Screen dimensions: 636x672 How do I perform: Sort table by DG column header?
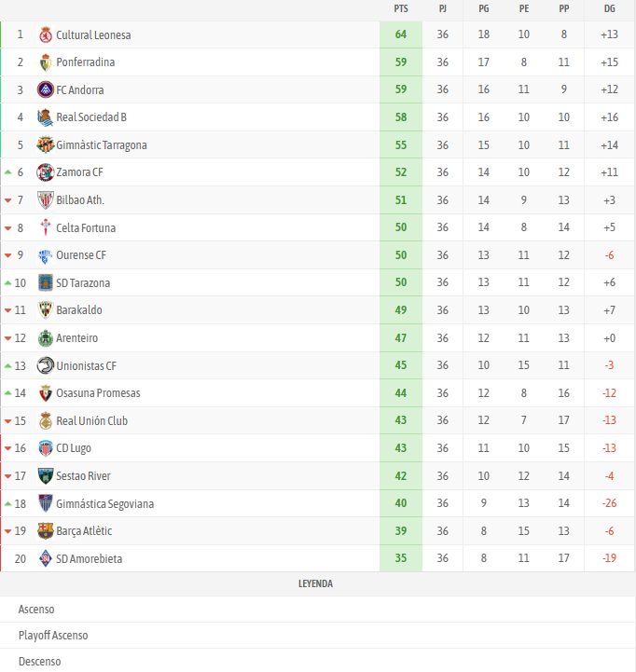coord(609,9)
